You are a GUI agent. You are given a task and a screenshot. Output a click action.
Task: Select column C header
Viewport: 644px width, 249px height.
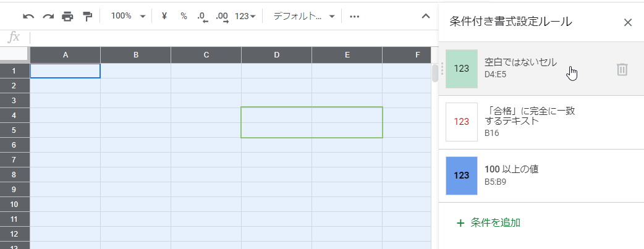pos(206,55)
